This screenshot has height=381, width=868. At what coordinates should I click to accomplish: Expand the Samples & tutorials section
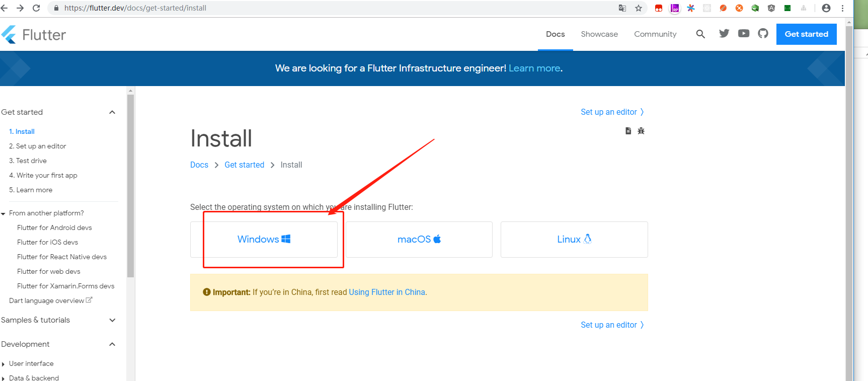pyautogui.click(x=112, y=320)
